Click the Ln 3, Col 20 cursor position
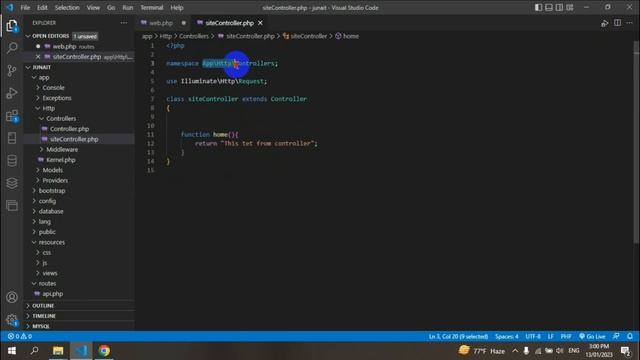The width and height of the screenshot is (640, 360). (x=458, y=336)
